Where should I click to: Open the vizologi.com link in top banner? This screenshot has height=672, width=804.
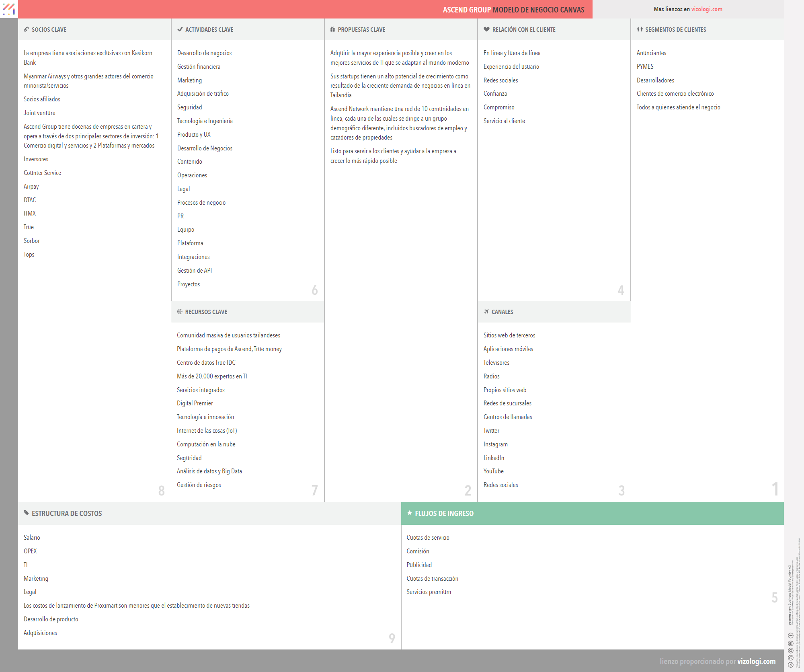[706, 9]
